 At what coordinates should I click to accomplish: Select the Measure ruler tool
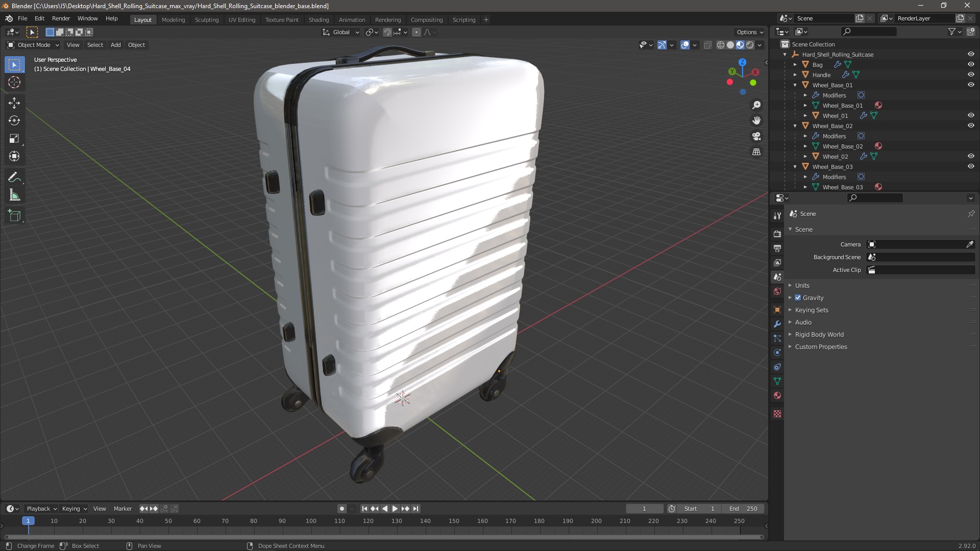pyautogui.click(x=14, y=195)
